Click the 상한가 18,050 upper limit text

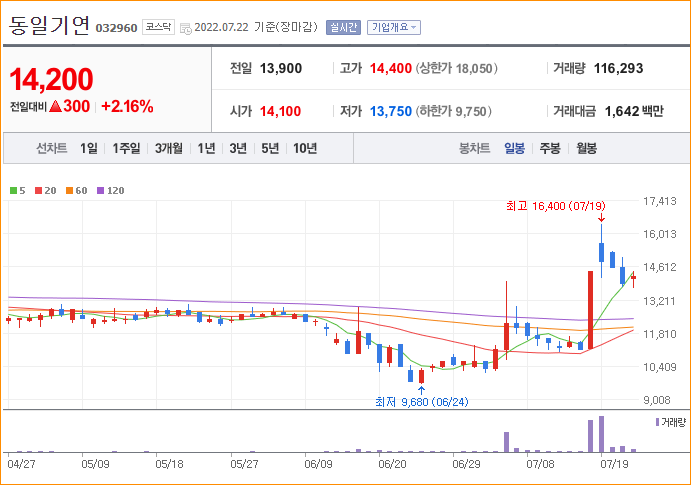click(x=457, y=68)
